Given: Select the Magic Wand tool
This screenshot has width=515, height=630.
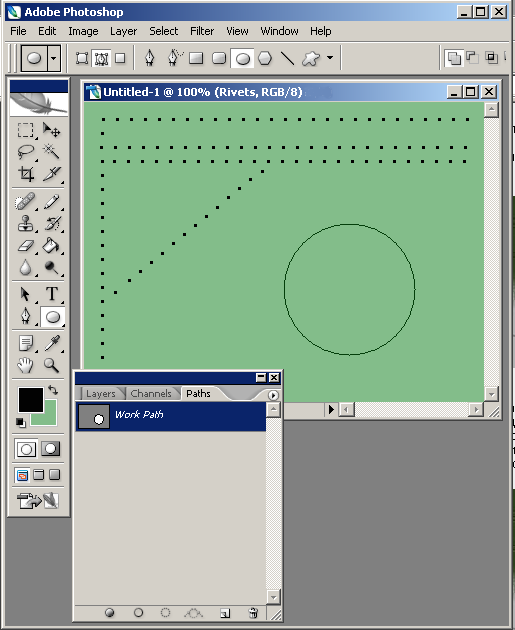Looking at the screenshot, I should pos(51,151).
